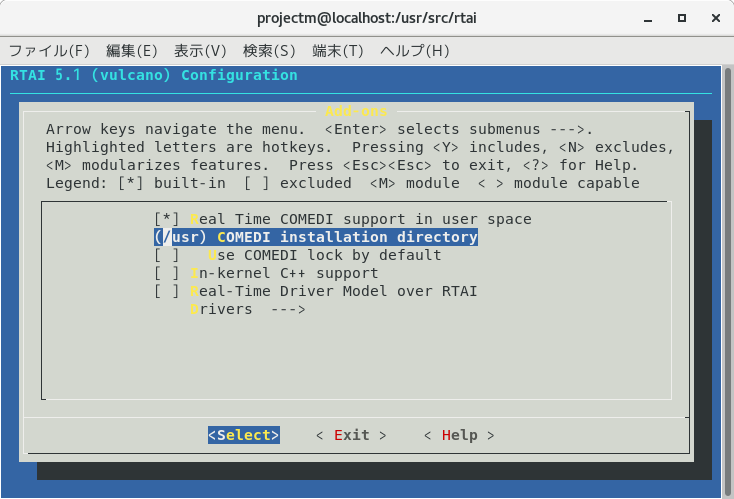This screenshot has height=499, width=734.
Task: Minimize the terminal window
Action: click(648, 19)
